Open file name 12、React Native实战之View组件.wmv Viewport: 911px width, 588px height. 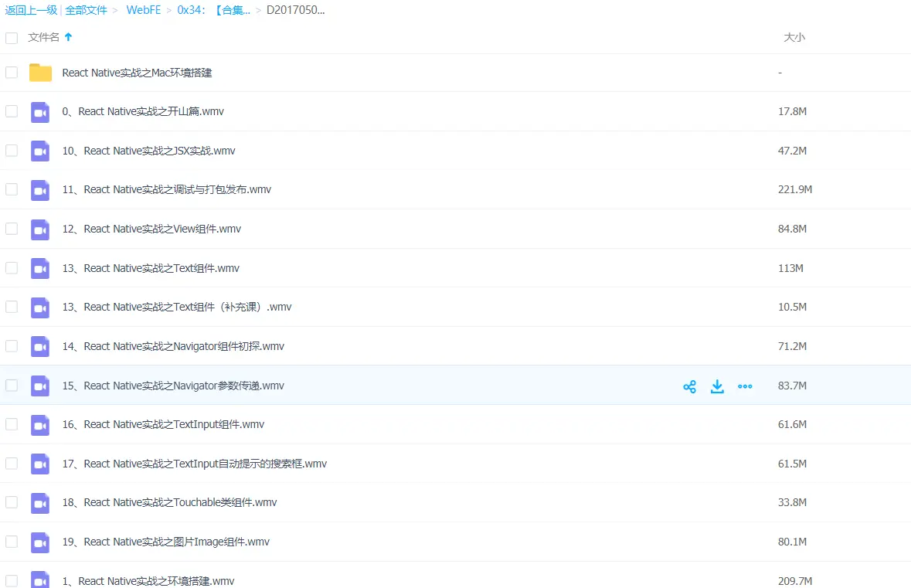tap(151, 229)
